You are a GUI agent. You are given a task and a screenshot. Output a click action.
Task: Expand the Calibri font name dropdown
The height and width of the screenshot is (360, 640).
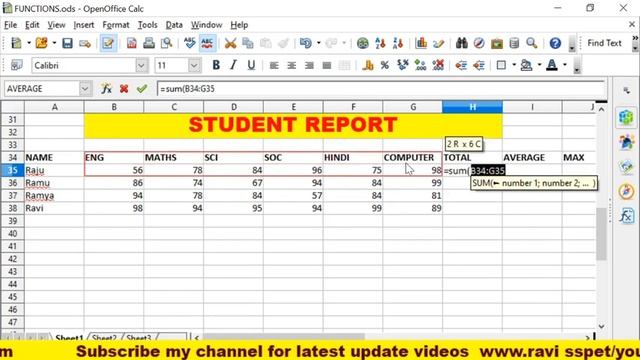pyautogui.click(x=141, y=65)
